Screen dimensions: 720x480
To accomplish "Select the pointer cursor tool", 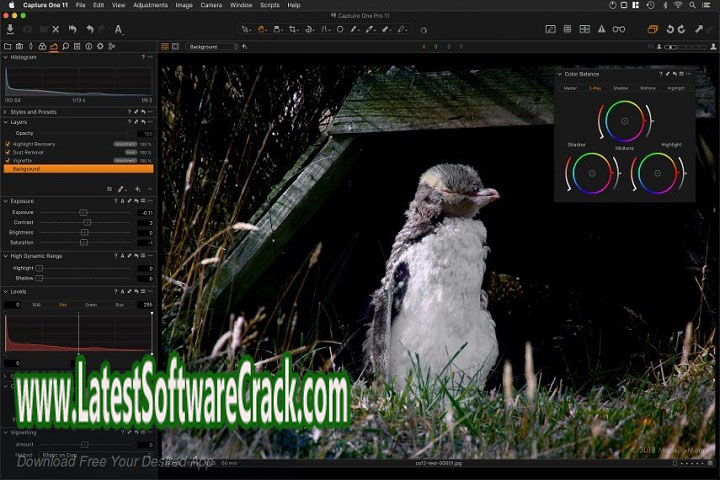I will 246,29.
